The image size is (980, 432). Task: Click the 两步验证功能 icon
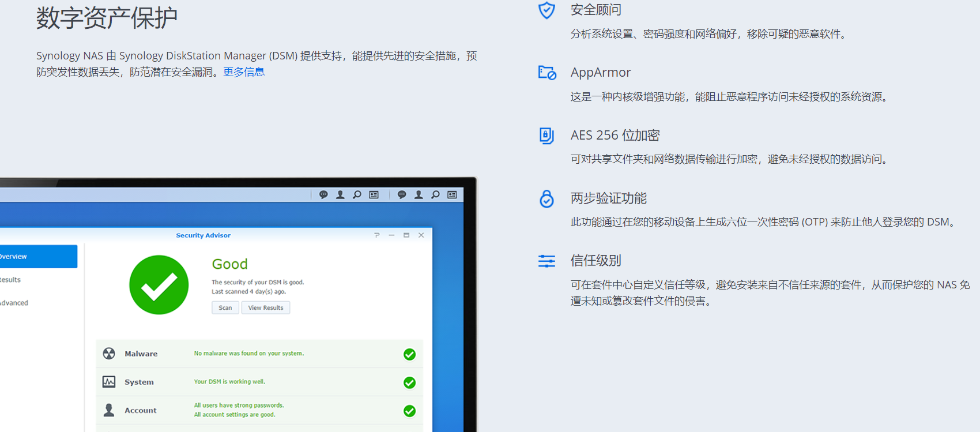point(546,198)
